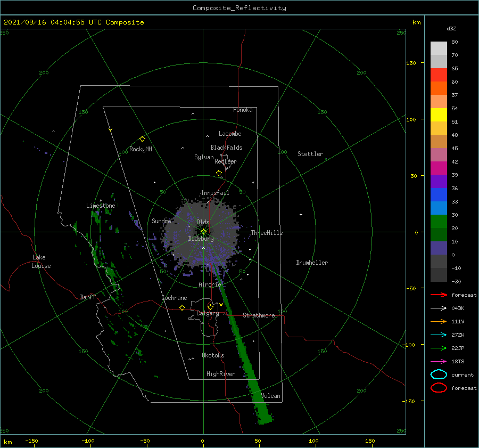This screenshot has width=479, height=448.
Task: Click the Drumheller map label
Action: pos(312,263)
